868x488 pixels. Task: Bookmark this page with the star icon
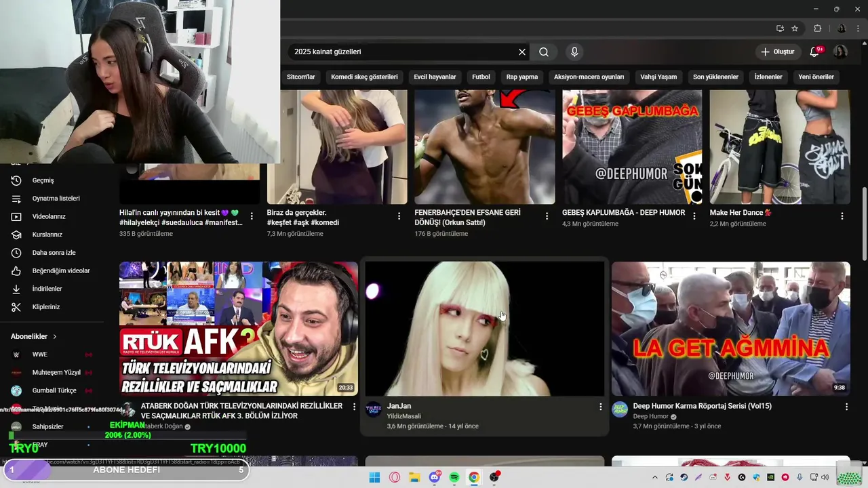tap(795, 28)
